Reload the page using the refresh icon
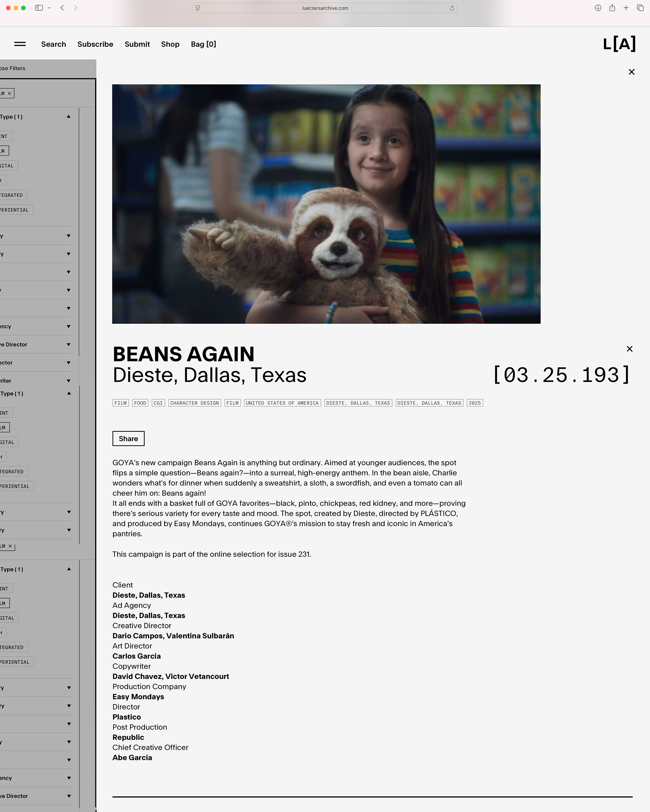 pos(452,8)
